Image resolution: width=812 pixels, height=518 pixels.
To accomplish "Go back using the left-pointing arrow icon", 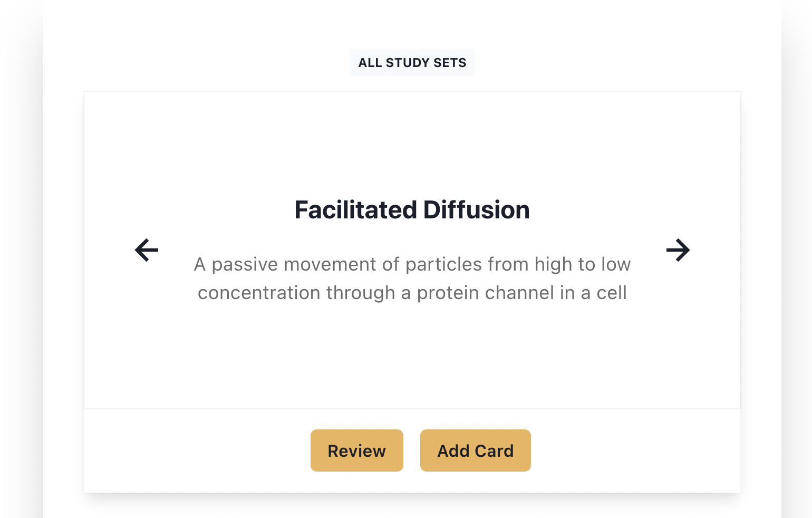I will (147, 250).
